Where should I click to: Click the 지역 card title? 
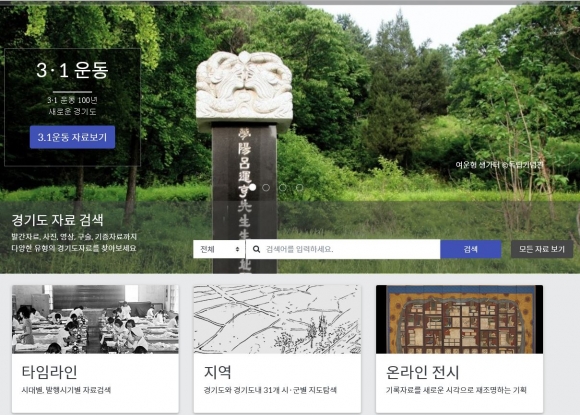[x=218, y=372]
